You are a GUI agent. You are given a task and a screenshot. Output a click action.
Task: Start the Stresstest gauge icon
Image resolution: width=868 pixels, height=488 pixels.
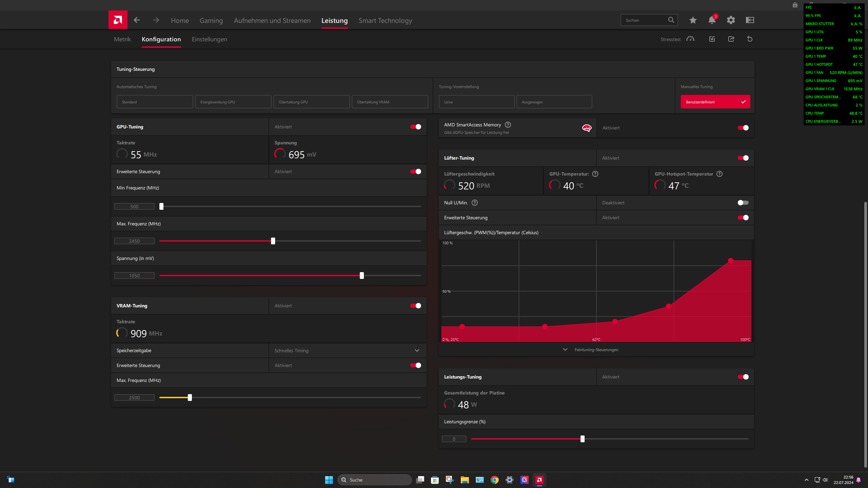pos(690,39)
